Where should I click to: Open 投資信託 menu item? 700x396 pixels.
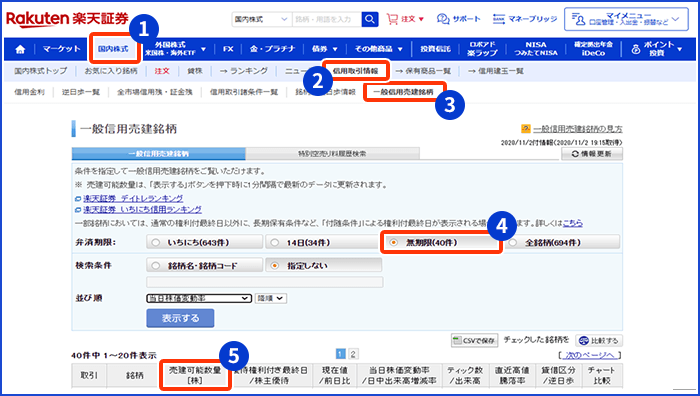pyautogui.click(x=435, y=49)
